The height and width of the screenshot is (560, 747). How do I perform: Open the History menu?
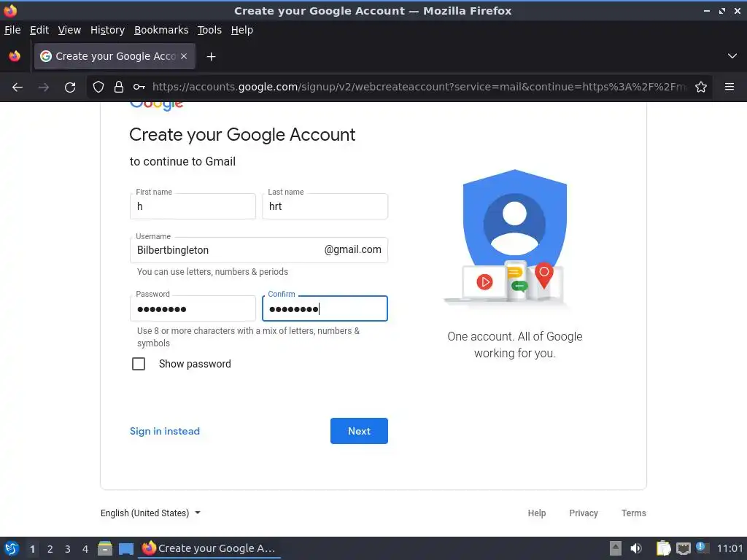[x=108, y=30]
